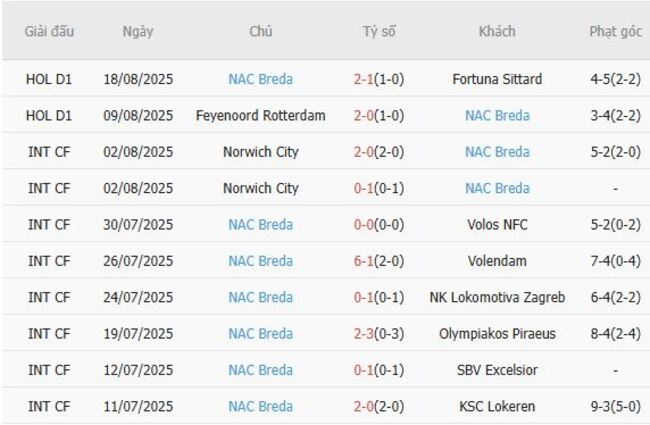Click the "Ngày" column header
This screenshot has width=650, height=425.
pyautogui.click(x=138, y=31)
